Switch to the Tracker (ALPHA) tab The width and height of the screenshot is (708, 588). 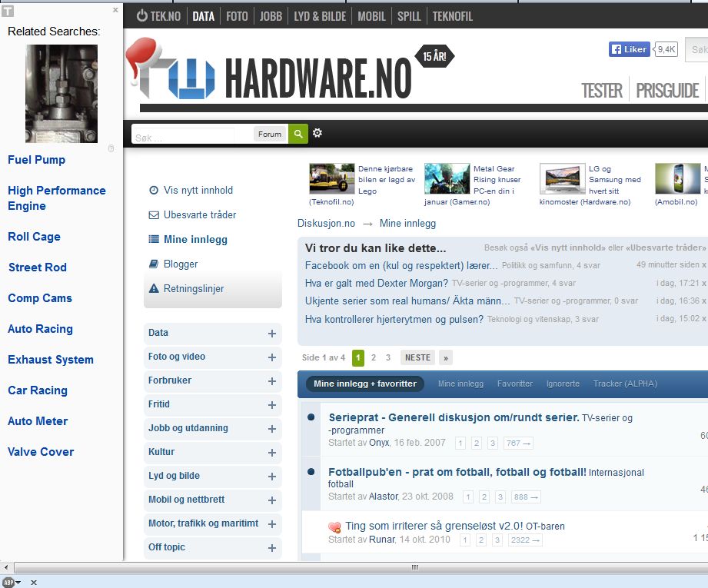[x=625, y=384]
